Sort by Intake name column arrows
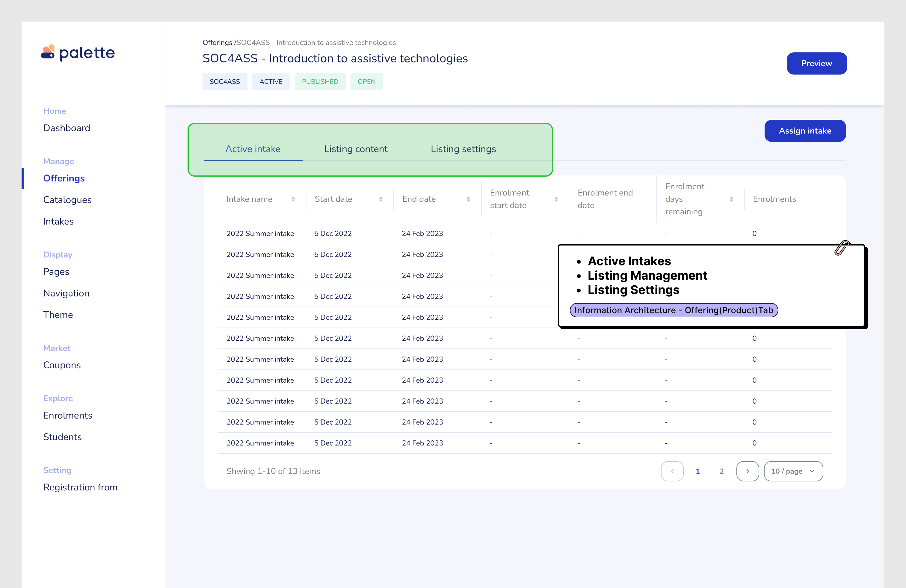906x588 pixels. (x=293, y=199)
